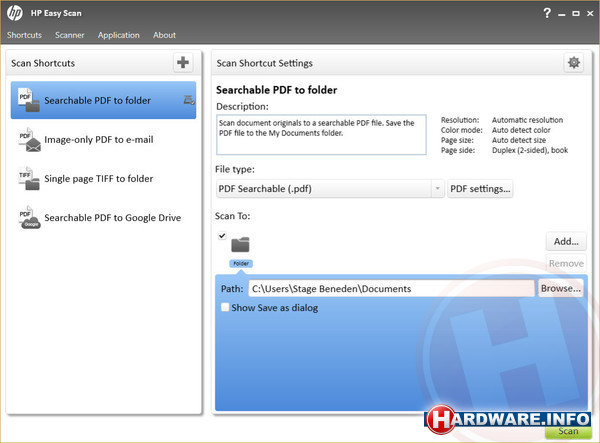Maximize the HP Easy Scan window
This screenshot has height=443, width=600.
tap(576, 14)
